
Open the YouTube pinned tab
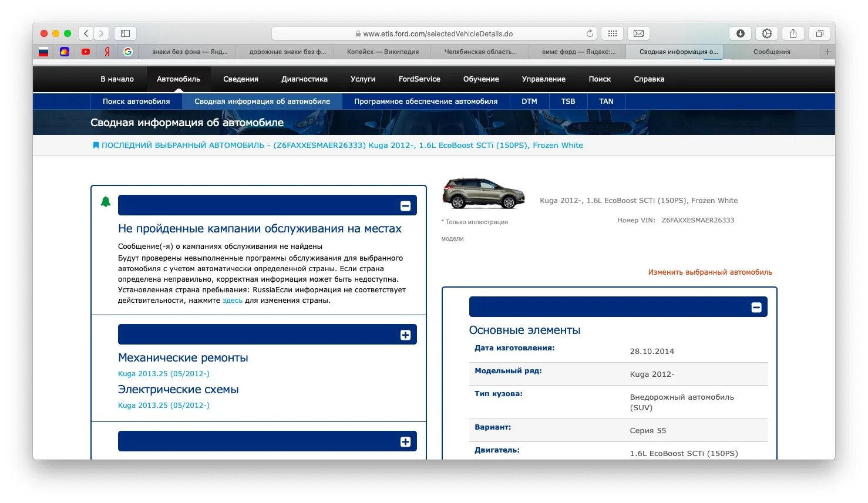coord(86,52)
